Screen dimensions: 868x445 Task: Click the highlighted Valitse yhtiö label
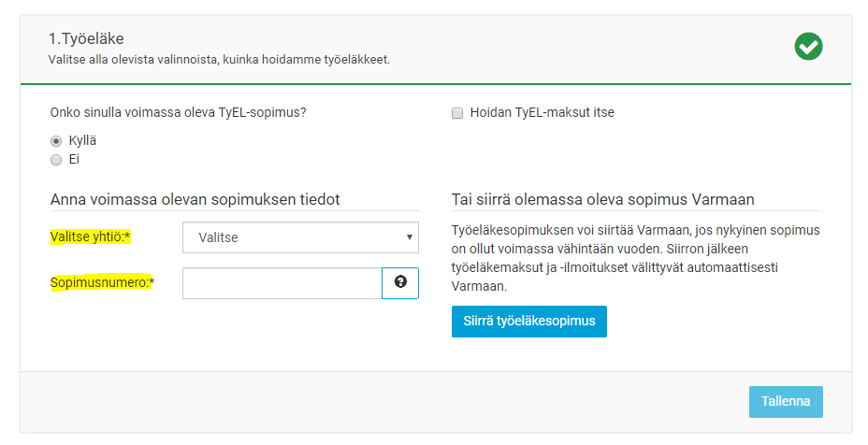[x=90, y=237]
